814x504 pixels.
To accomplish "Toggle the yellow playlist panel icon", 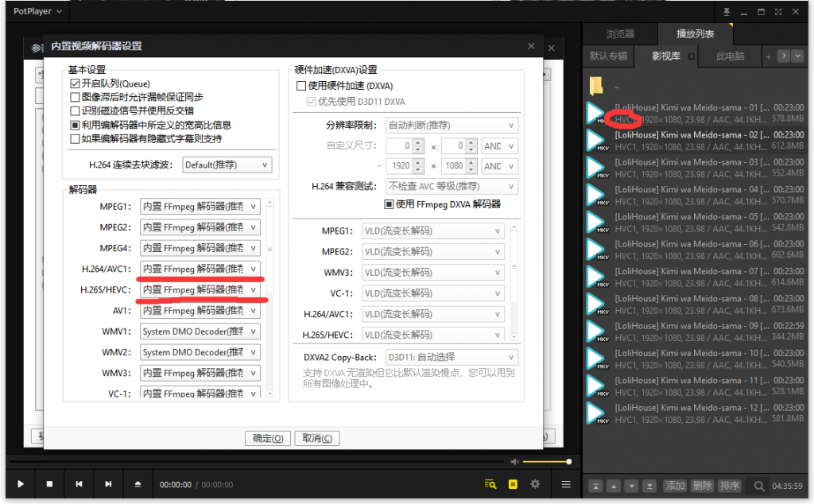I will (513, 483).
